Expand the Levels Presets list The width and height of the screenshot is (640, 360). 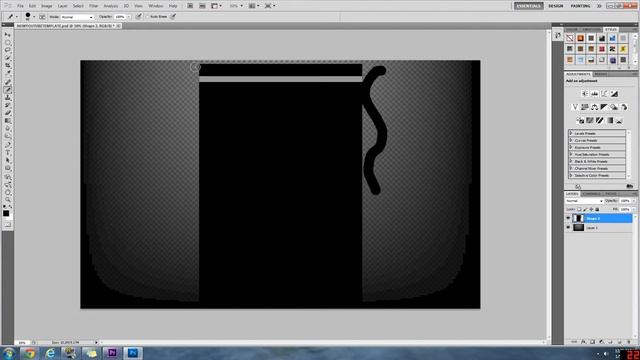tap(571, 133)
